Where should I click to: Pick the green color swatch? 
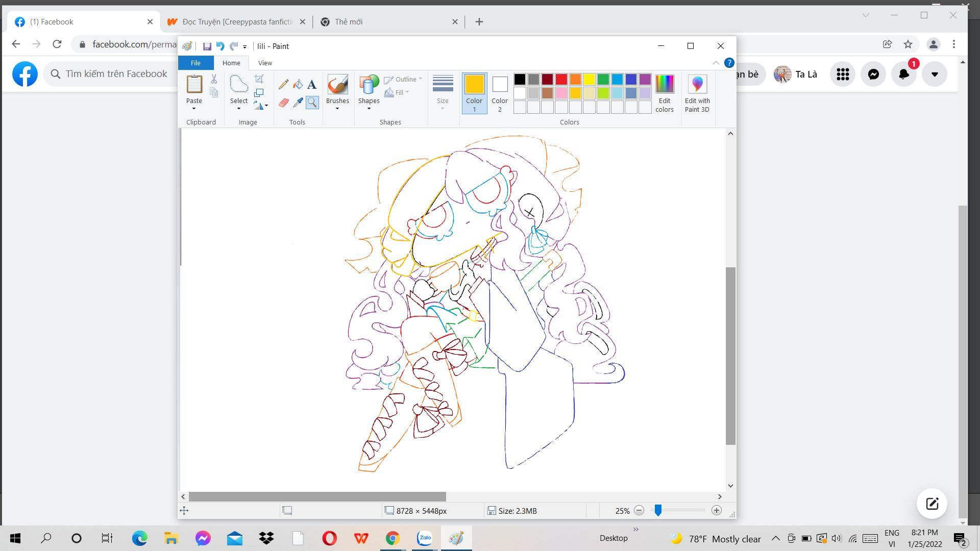(x=603, y=79)
